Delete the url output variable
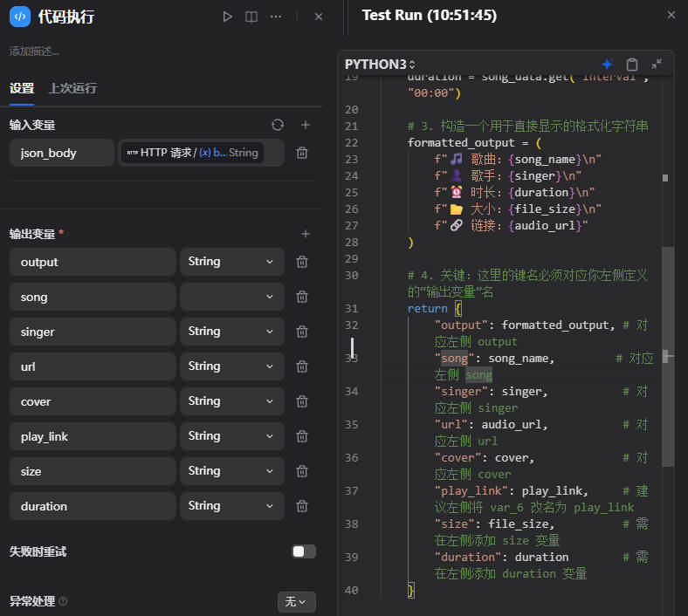The image size is (688, 616). (302, 366)
